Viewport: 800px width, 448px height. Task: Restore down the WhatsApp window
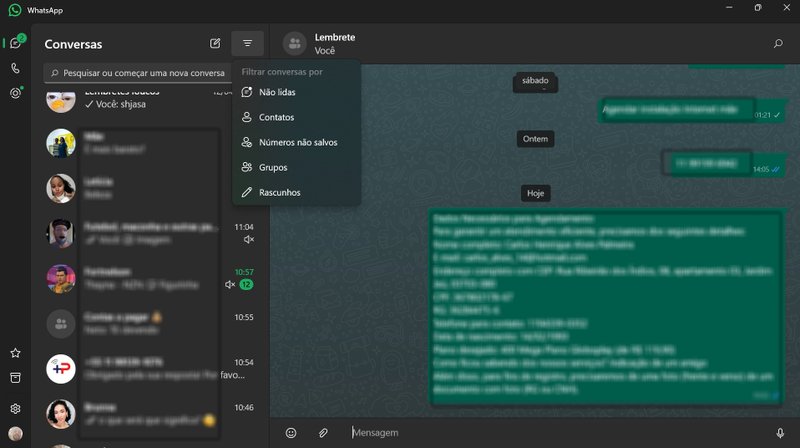[758, 8]
